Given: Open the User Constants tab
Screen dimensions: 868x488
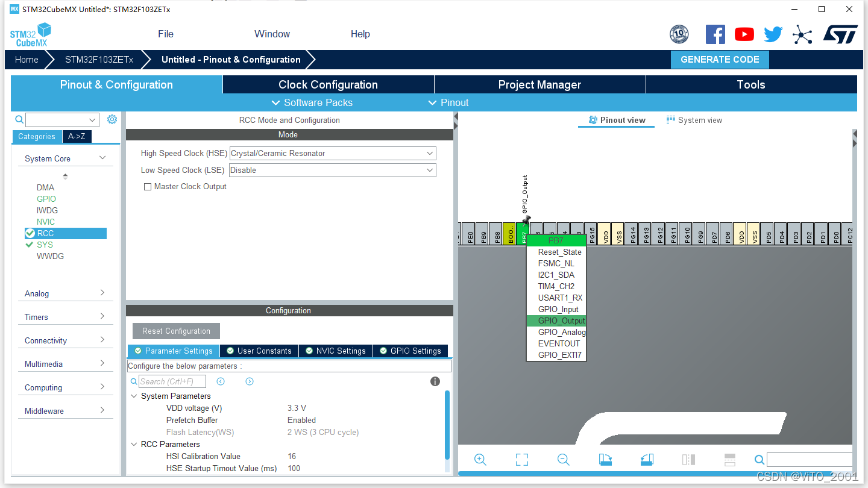Looking at the screenshot, I should [x=259, y=351].
